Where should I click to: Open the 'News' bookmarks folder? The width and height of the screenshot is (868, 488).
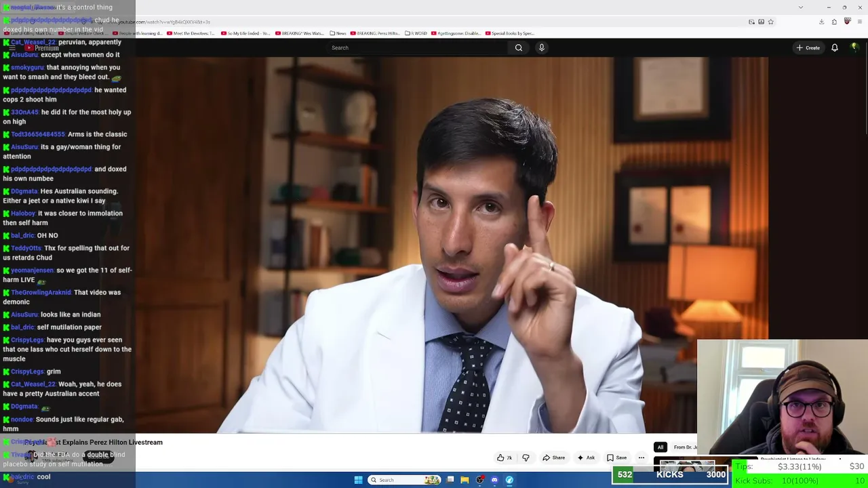click(x=338, y=33)
